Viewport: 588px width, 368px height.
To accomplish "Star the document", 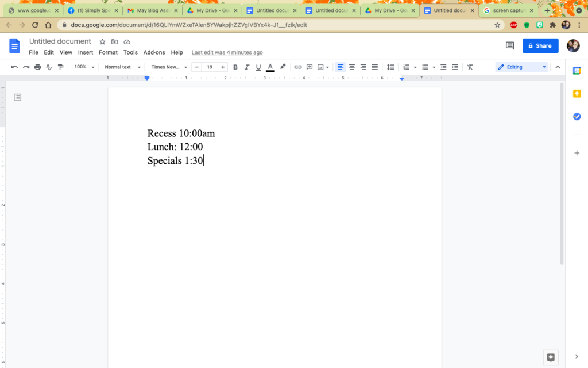I will (x=102, y=41).
